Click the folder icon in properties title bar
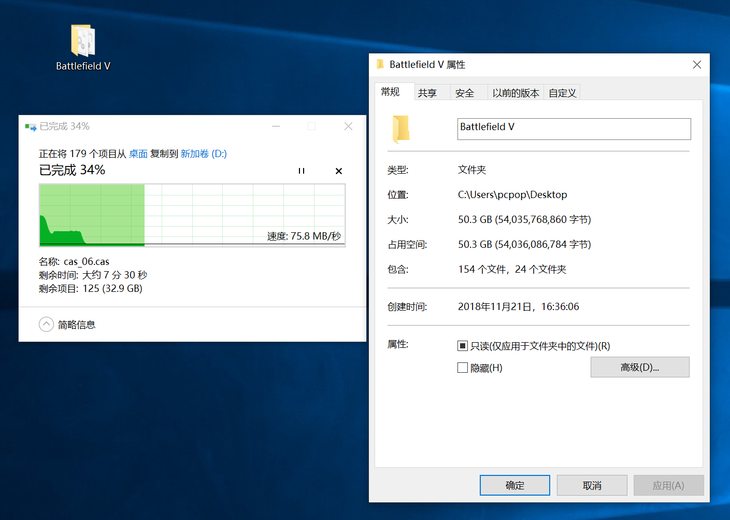The image size is (730, 520). [380, 64]
